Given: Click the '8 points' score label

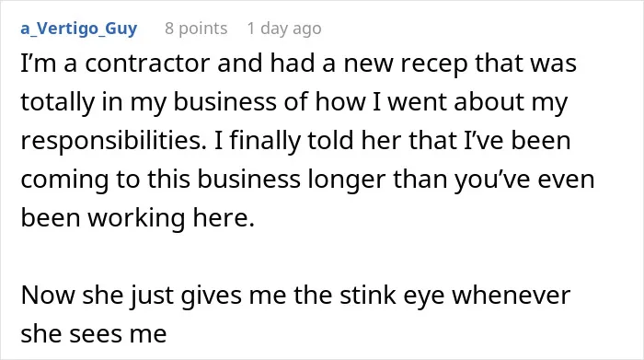Looking at the screenshot, I should click(x=196, y=29).
